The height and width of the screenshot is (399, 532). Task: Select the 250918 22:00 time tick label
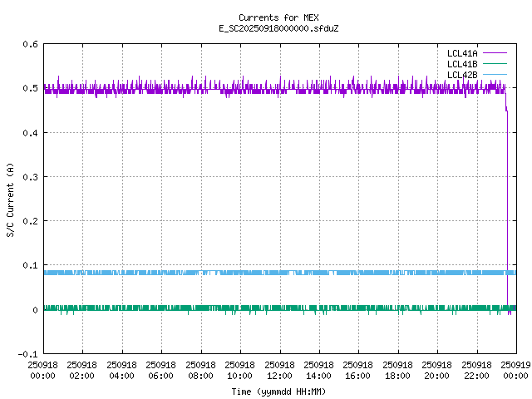[477, 370]
